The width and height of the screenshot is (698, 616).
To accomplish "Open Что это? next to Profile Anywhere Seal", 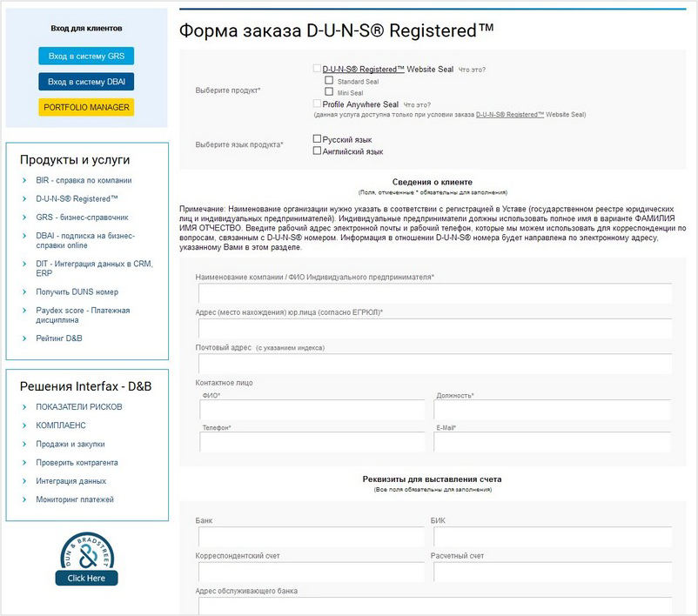I will pyautogui.click(x=417, y=105).
